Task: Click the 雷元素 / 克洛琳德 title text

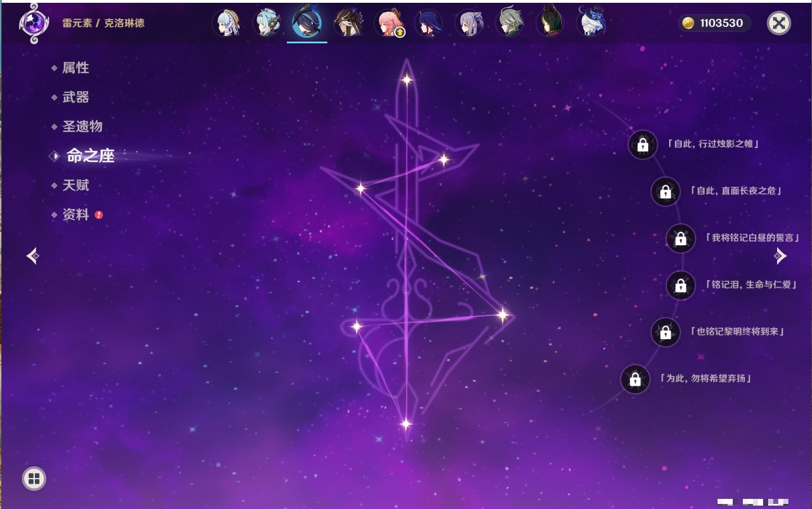Action: click(x=103, y=23)
